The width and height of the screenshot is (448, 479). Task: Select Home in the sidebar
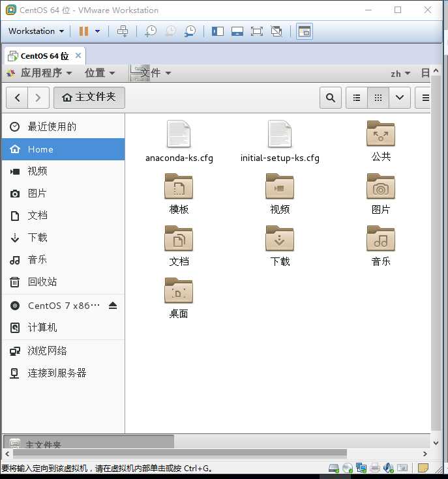(63, 149)
